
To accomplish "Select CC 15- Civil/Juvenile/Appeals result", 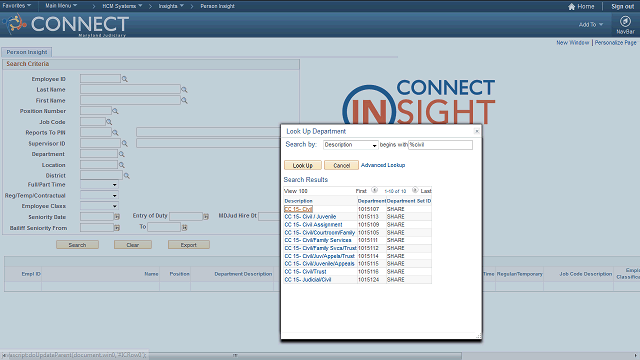I will coord(320,264).
